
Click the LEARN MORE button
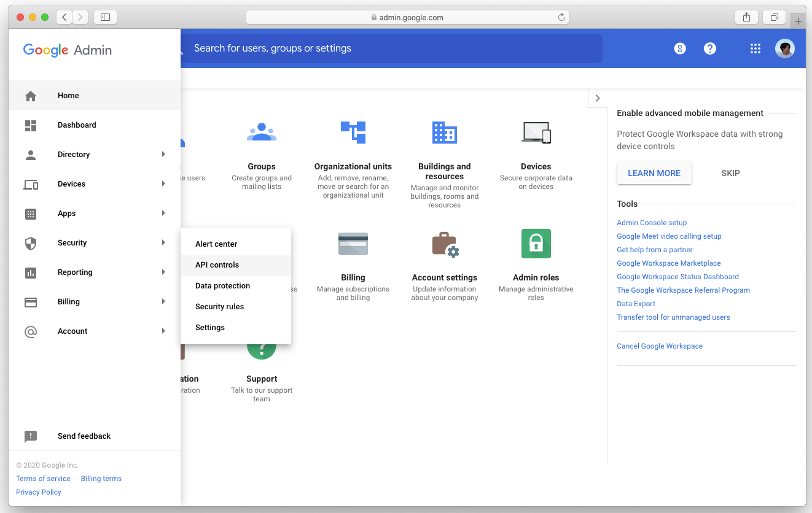[x=654, y=174]
